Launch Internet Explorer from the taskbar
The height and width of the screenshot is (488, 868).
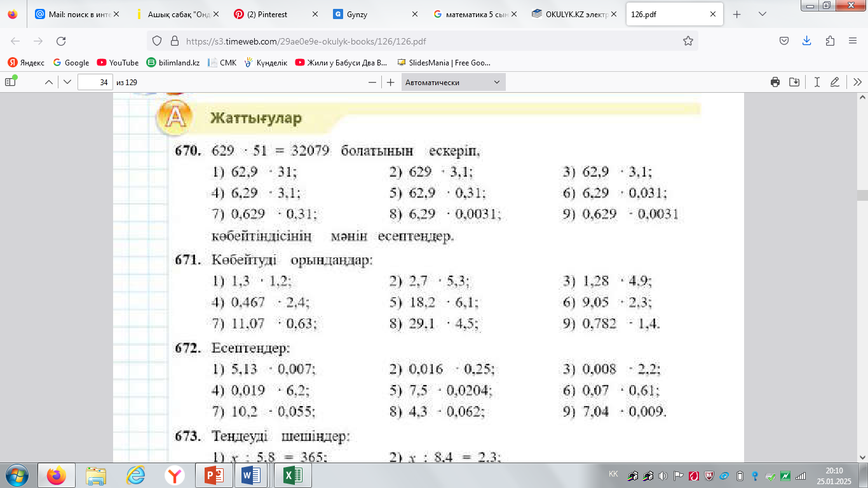pyautogui.click(x=135, y=475)
